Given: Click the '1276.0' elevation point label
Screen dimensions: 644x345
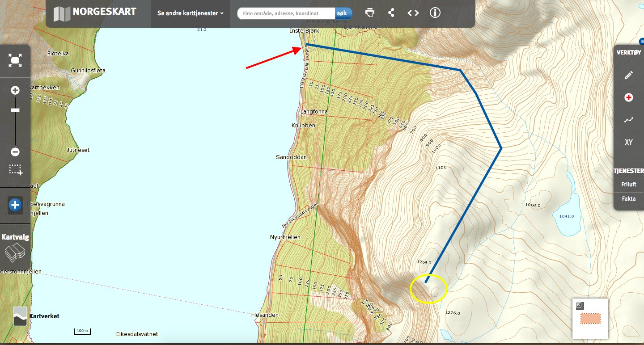Looking at the screenshot, I should pyautogui.click(x=453, y=313).
